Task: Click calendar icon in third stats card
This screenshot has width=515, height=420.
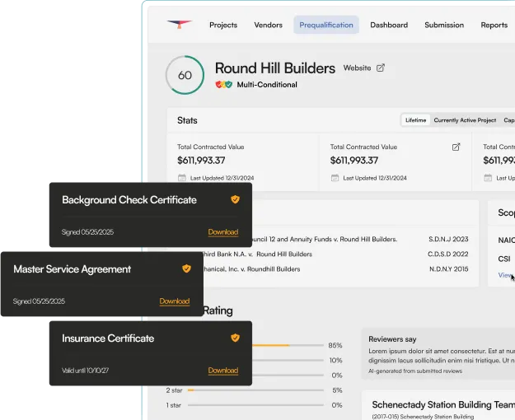Action: 488,178
